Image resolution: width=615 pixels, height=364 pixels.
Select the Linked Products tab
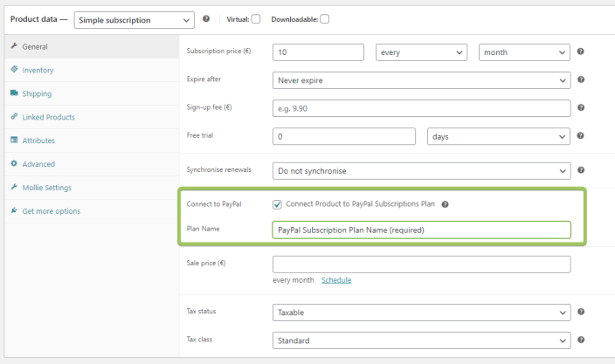click(x=48, y=117)
